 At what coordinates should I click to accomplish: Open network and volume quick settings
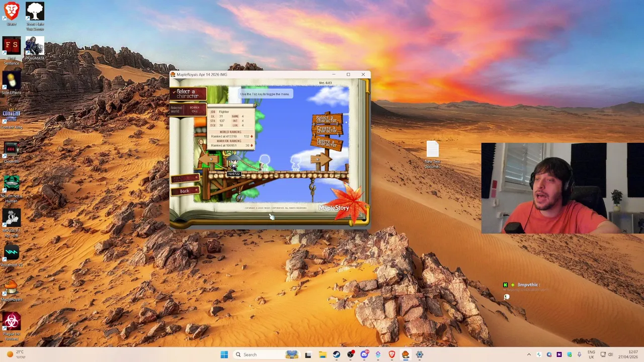[607, 354]
